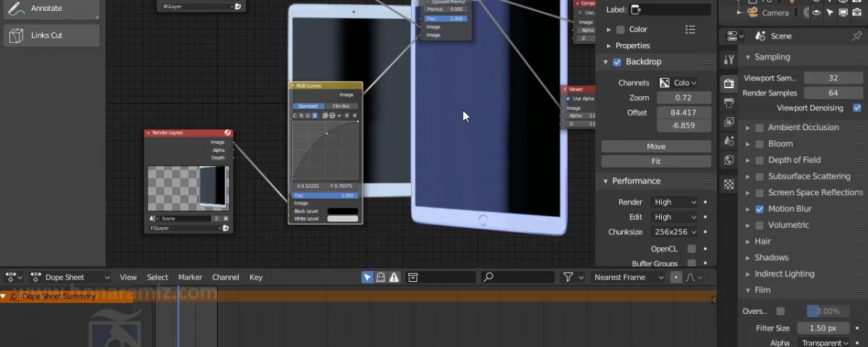The width and height of the screenshot is (868, 347).
Task: Click the render icon on Render Layers node
Action: (x=228, y=133)
